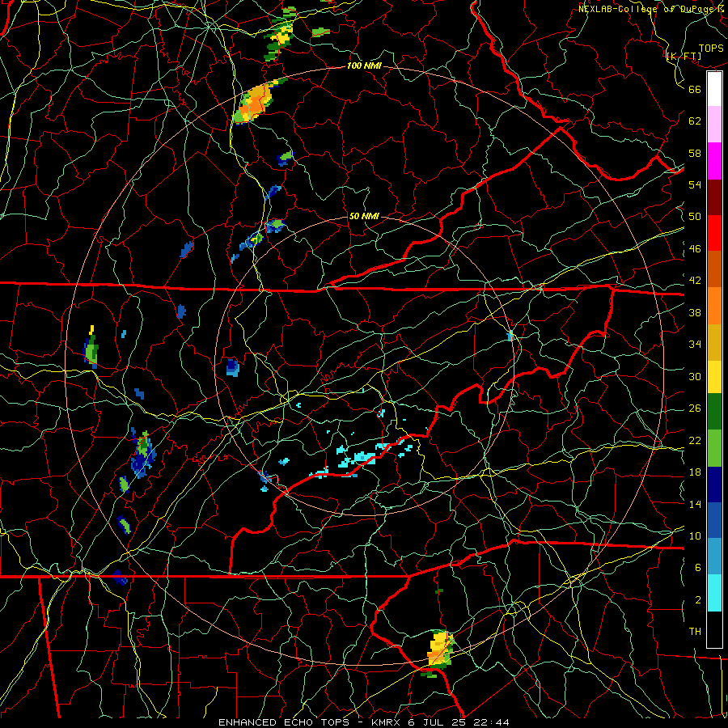728x728 pixels.
Task: Click the orange storm cell on 100 NMI ring
Action: coord(254,103)
